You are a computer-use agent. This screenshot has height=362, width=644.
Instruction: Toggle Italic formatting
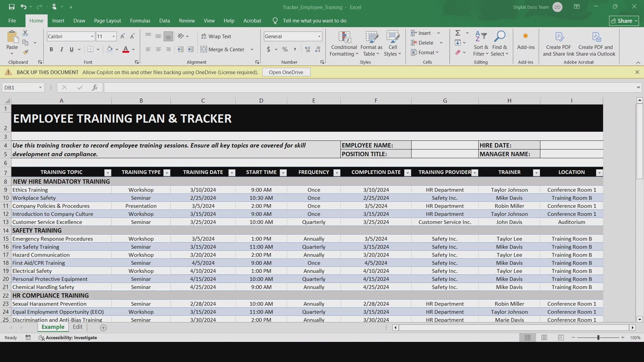point(61,49)
